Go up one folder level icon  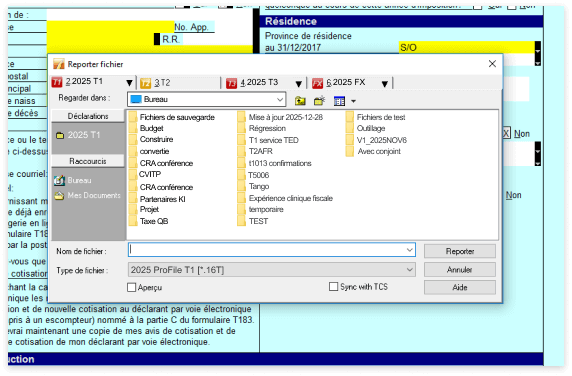(300, 101)
